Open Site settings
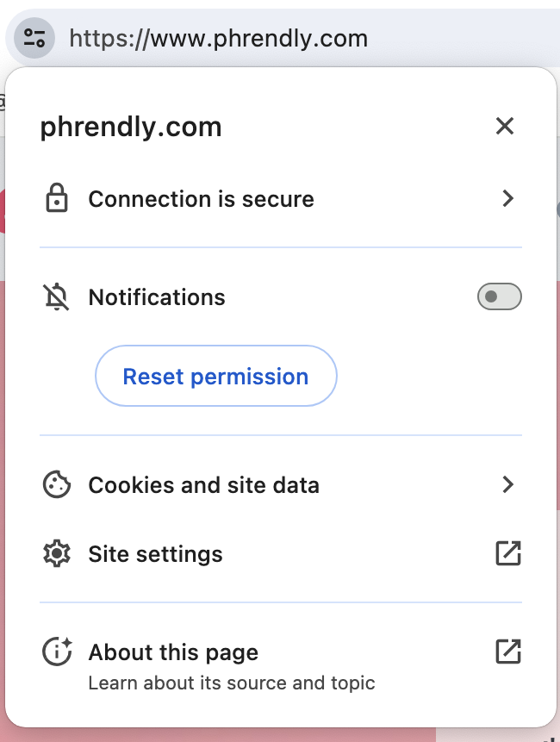 155,553
